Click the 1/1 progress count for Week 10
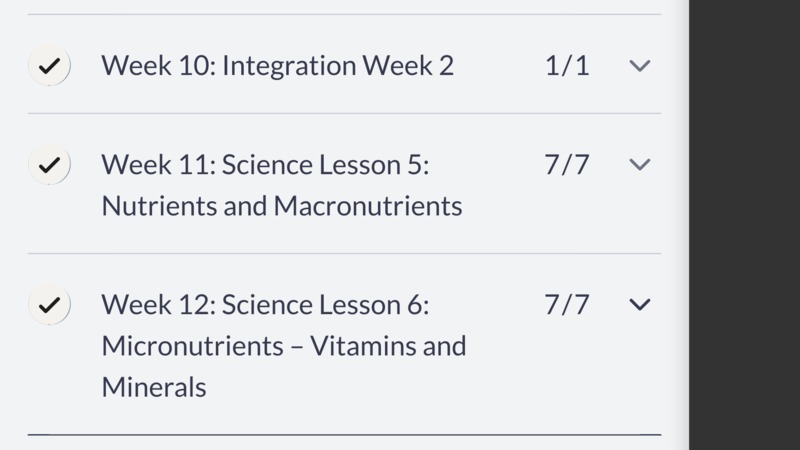Screen dimensions: 800x450 point(567,65)
